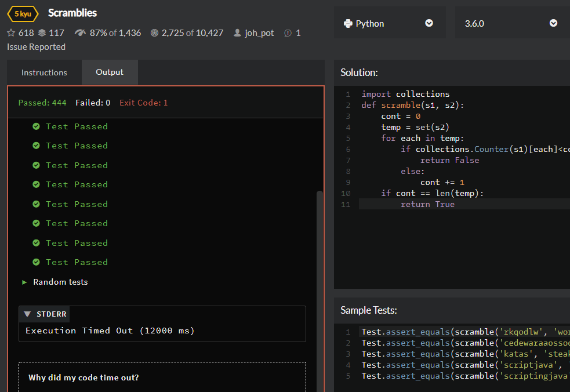Click the satisfaction gauge icon beside 87%

pyautogui.click(x=80, y=33)
